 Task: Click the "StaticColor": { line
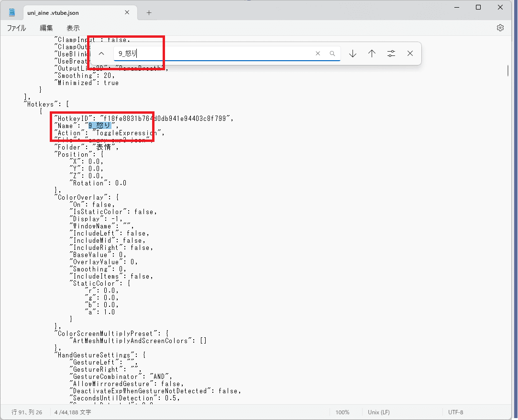tap(100, 283)
